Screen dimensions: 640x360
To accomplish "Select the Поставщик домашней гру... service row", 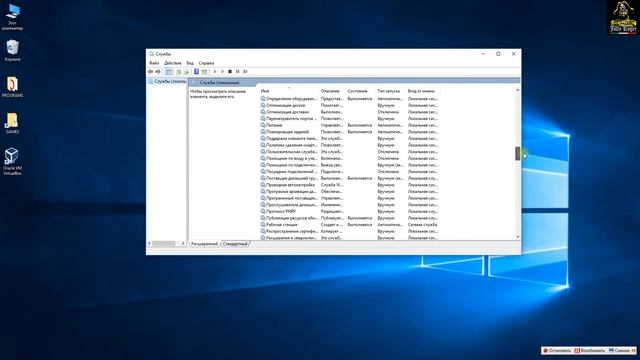I will point(349,178).
